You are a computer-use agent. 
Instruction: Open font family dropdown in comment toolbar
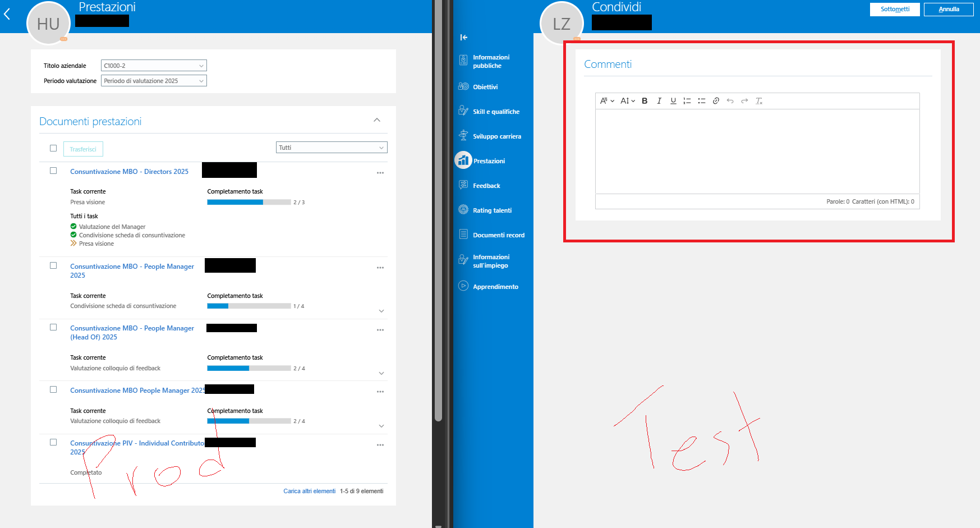point(607,101)
